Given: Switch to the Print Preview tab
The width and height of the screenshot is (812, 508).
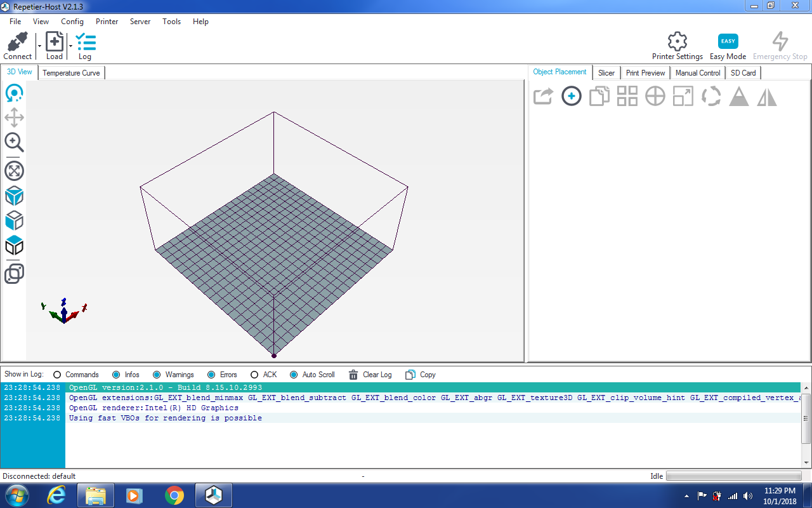Looking at the screenshot, I should coord(645,73).
